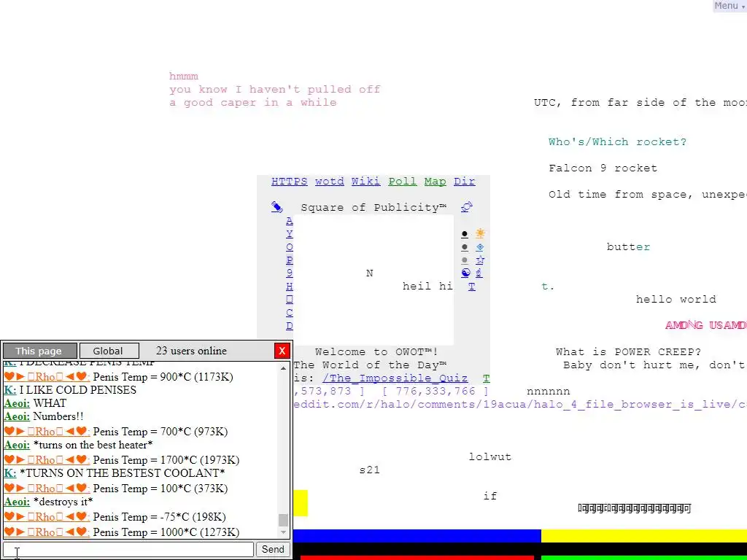747x560 pixels.
Task: Open the T link below the yin-yang icon
Action: click(472, 286)
